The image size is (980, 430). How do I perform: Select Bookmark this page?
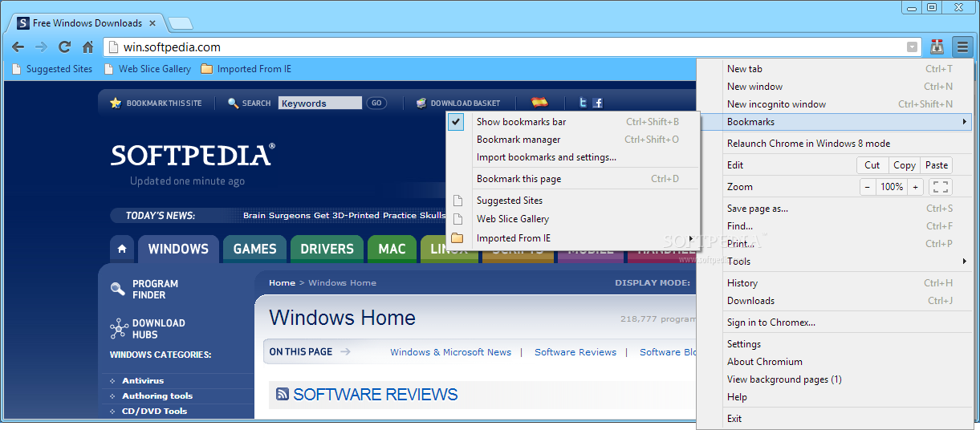573,179
